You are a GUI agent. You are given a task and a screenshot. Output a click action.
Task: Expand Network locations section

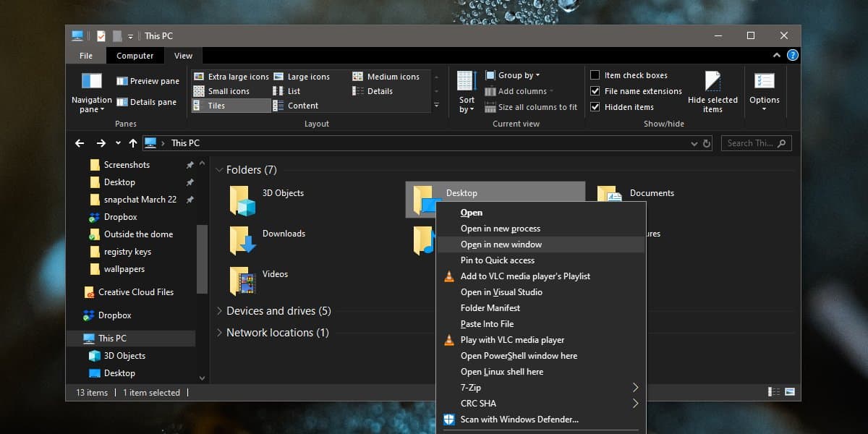(219, 332)
